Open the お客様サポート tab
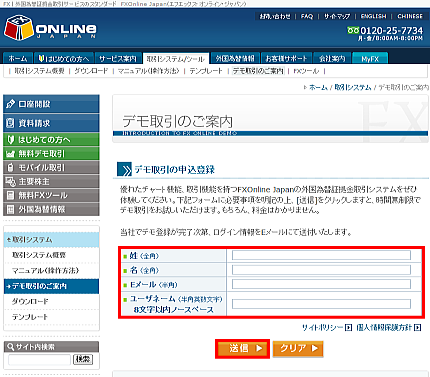Screen dimensions: 430x377 click(x=286, y=58)
